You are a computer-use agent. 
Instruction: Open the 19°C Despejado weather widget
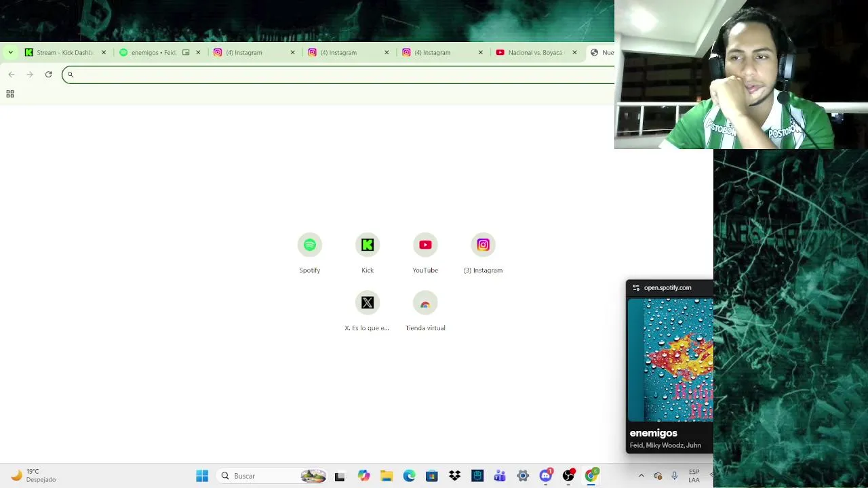pyautogui.click(x=33, y=476)
